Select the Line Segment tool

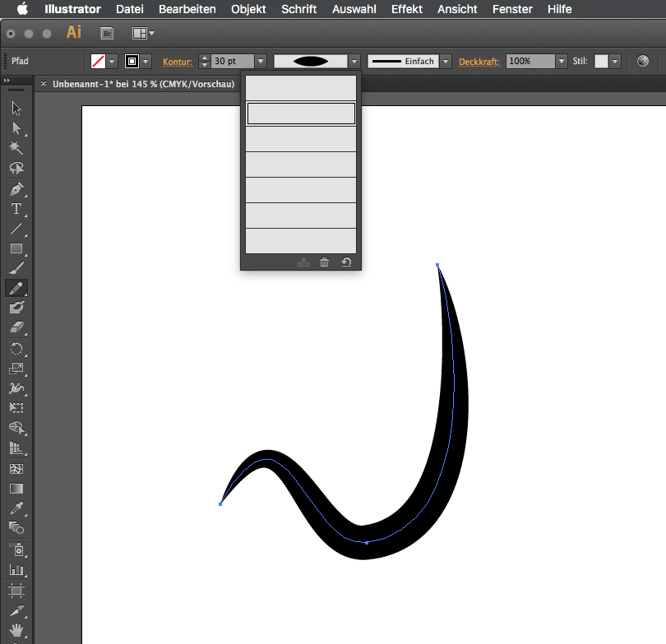pos(16,229)
